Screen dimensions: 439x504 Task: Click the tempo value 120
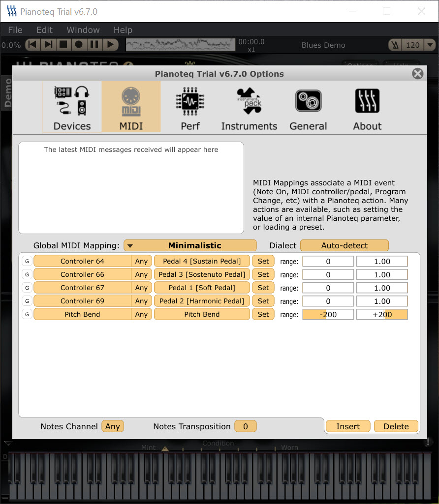pos(412,45)
